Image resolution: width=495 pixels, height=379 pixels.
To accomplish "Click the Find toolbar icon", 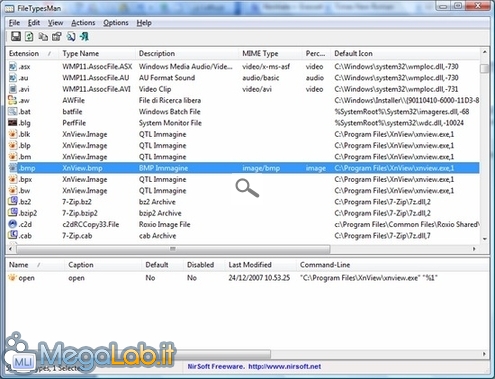I will tap(71, 36).
